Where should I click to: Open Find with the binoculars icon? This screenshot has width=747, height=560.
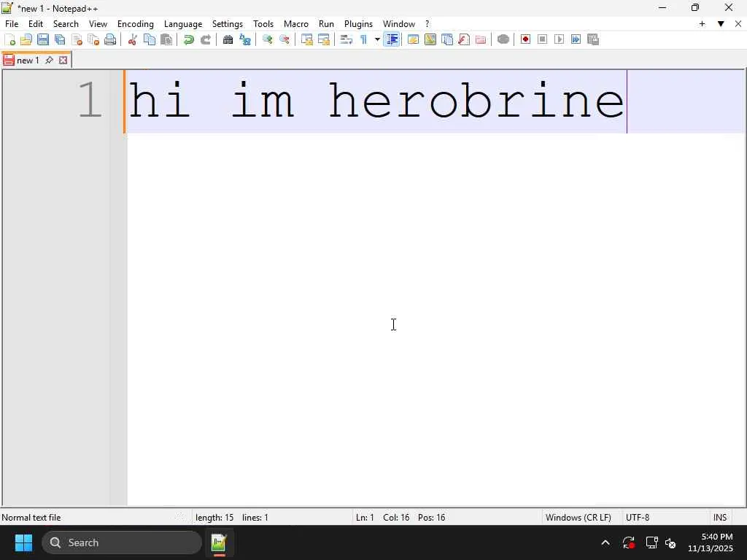[x=228, y=39]
